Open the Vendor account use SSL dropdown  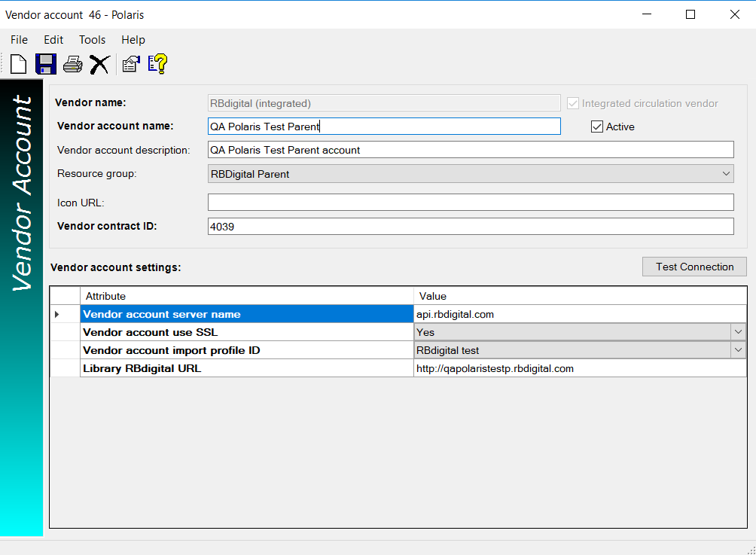point(738,332)
